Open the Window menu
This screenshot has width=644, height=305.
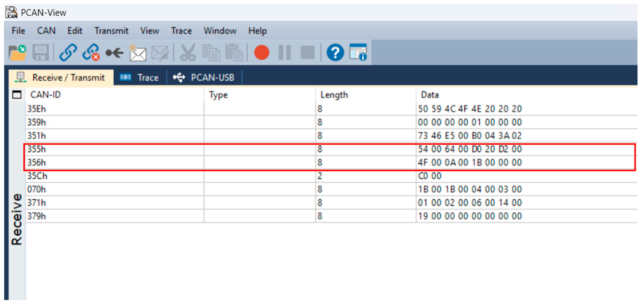point(220,31)
